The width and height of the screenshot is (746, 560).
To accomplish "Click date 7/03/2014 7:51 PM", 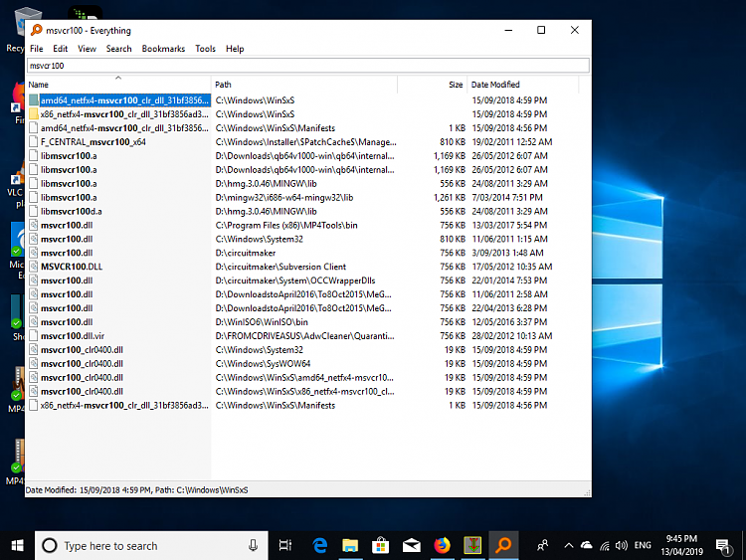I will (506, 198).
